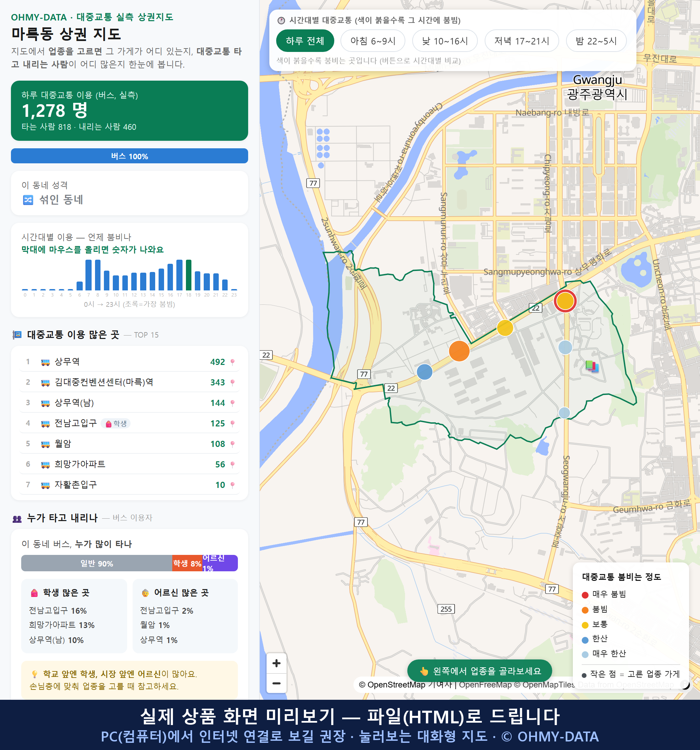Click the map pin for 월암

[x=232, y=444]
